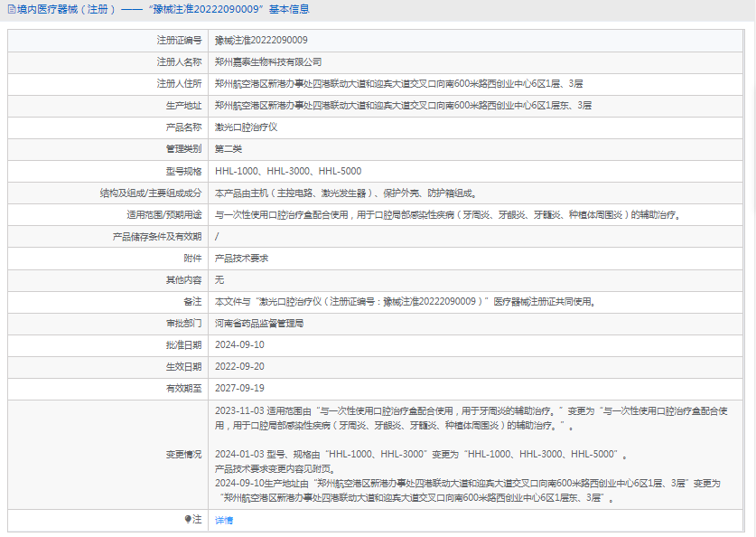
Task: Click the 产品名称 row label
Action: pyautogui.click(x=183, y=127)
